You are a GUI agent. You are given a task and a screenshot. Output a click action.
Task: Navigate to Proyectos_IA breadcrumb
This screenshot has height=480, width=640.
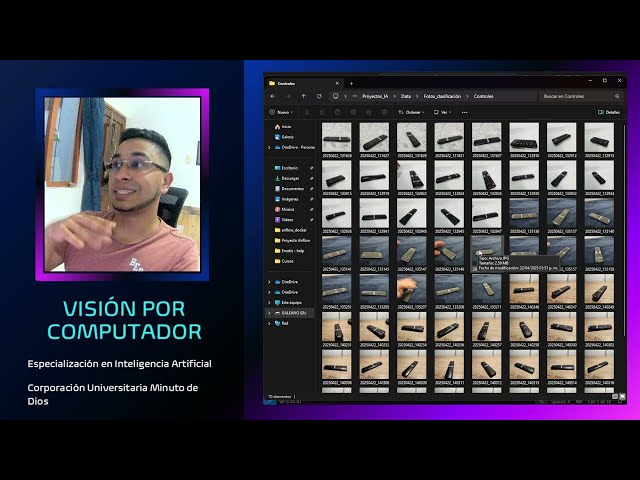click(375, 96)
